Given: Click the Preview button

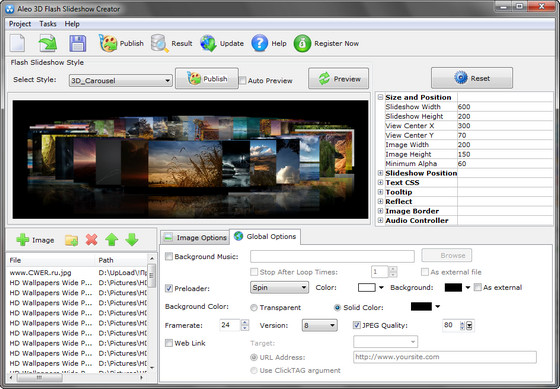Looking at the screenshot, I should (339, 79).
